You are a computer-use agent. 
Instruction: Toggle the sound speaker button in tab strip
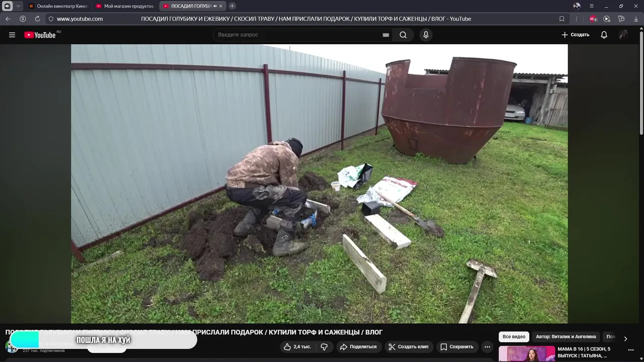tap(8, 6)
